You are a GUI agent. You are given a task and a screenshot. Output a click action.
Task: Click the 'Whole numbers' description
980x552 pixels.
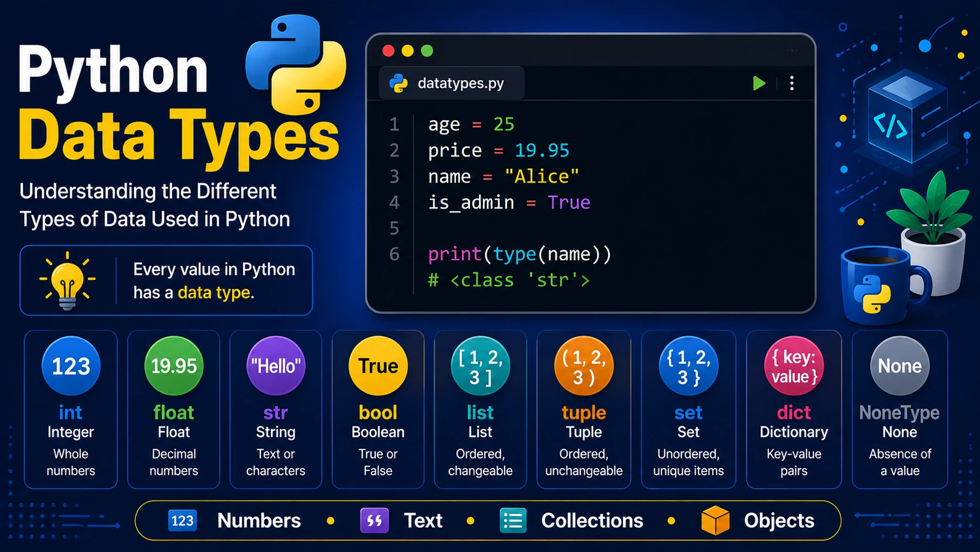71,462
